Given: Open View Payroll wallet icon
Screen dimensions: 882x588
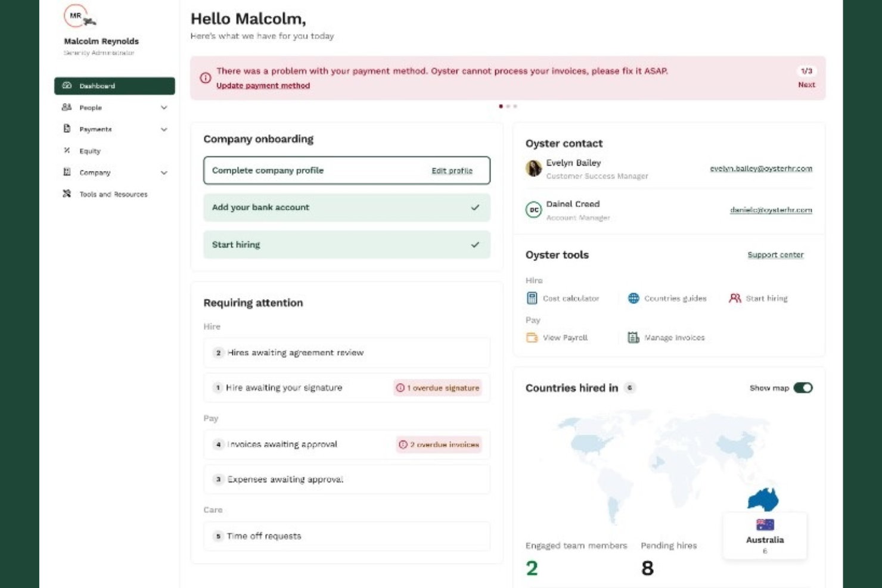Looking at the screenshot, I should tap(532, 337).
